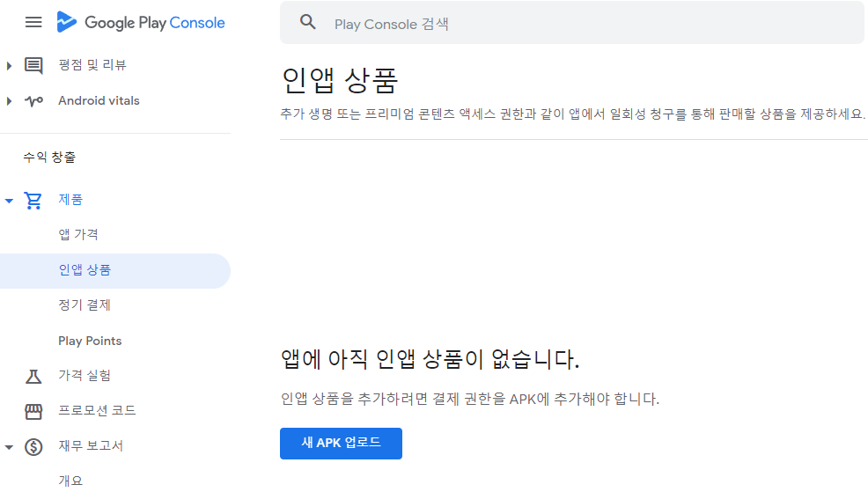Click the Android vitals pulse icon

[33, 101]
